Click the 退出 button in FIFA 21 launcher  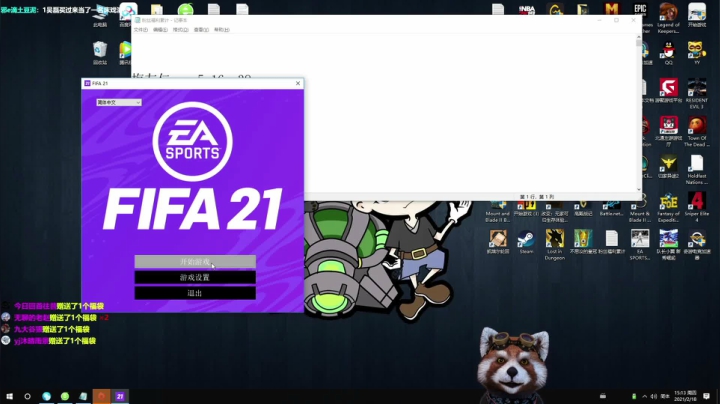[195, 293]
